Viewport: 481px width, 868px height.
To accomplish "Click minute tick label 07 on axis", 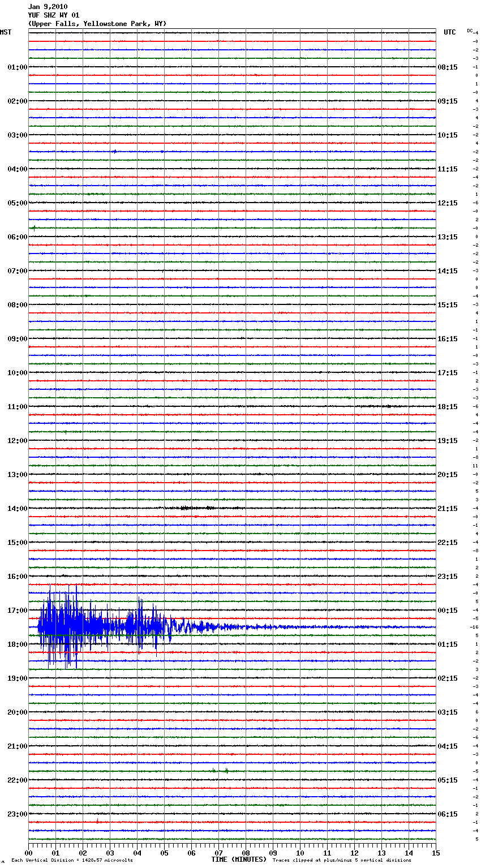I will [x=218, y=853].
